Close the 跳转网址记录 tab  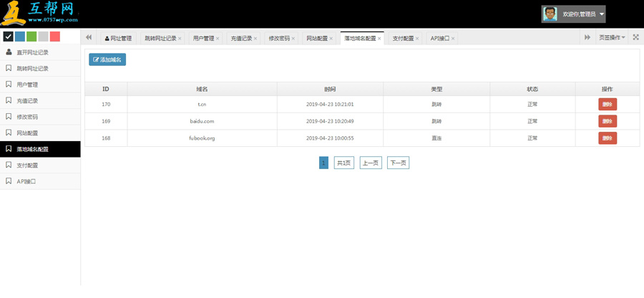(x=180, y=38)
